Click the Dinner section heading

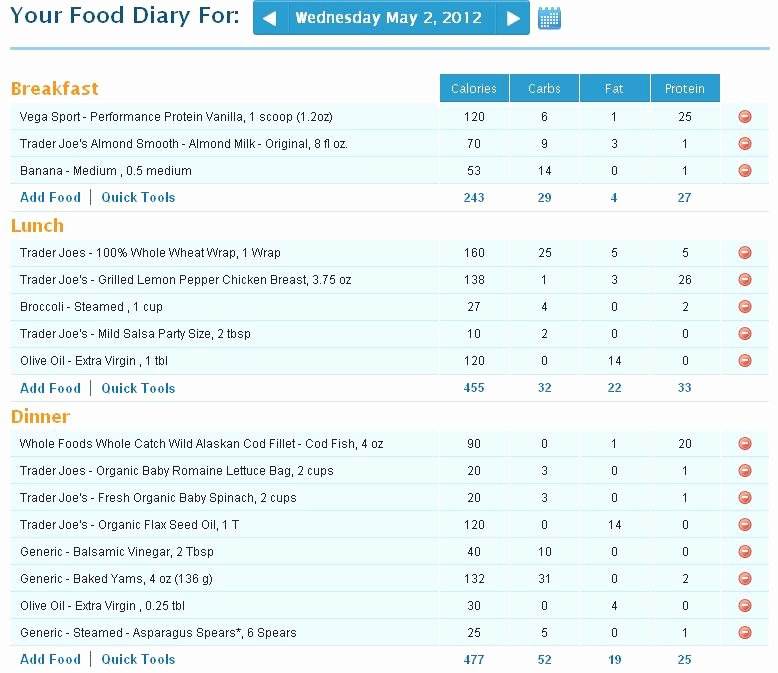(40, 416)
